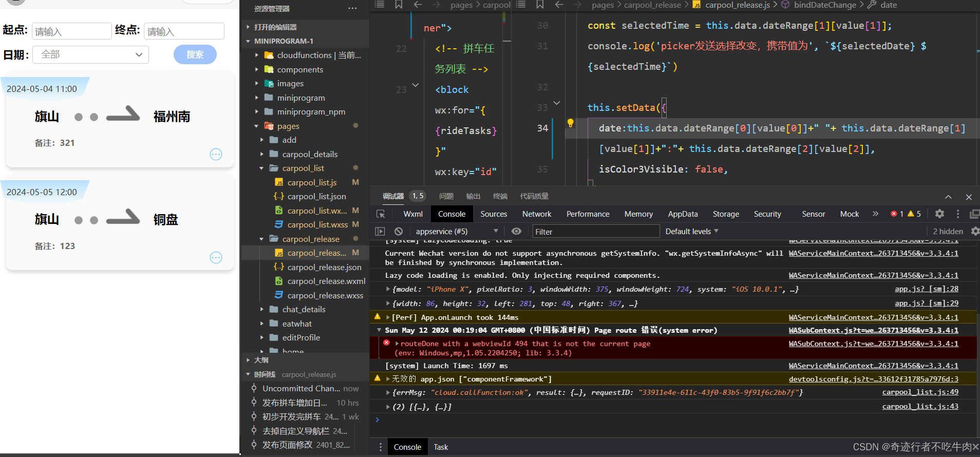The height and width of the screenshot is (457, 980).
Task: Expand the components folder
Action: tap(257, 69)
